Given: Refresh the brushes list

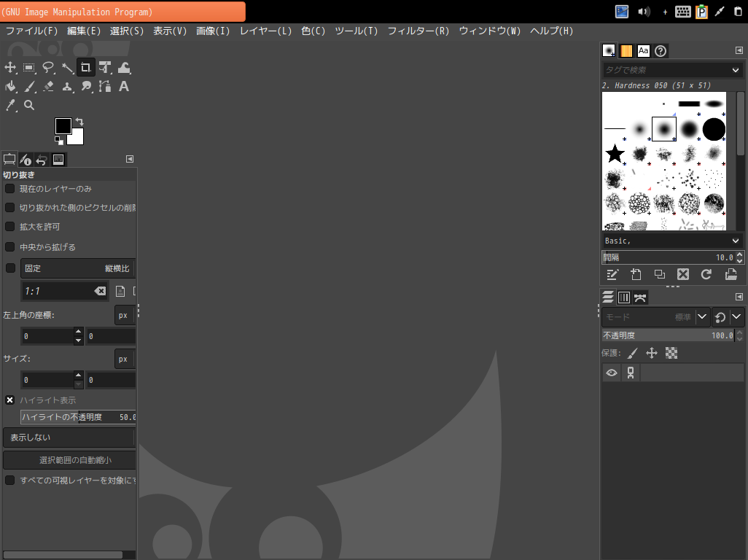Looking at the screenshot, I should pos(706,274).
